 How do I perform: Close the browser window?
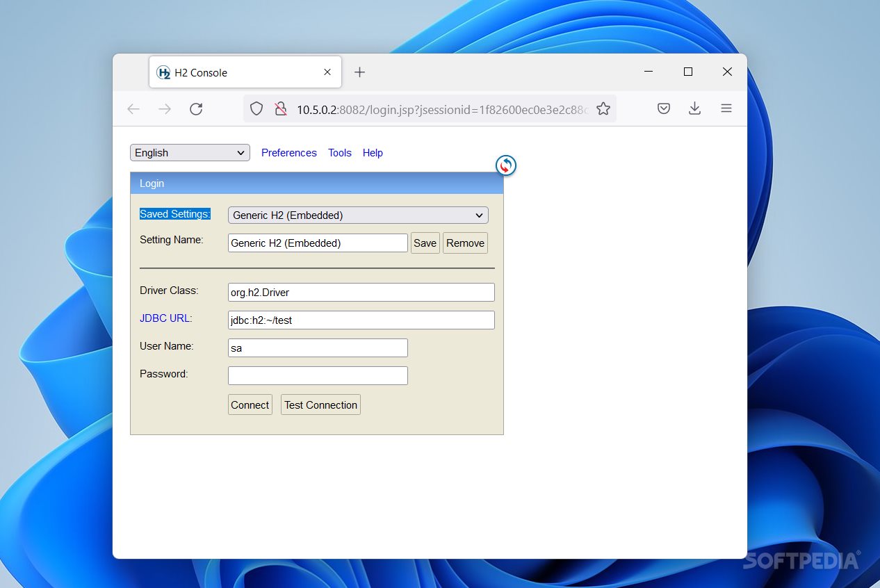coord(727,72)
